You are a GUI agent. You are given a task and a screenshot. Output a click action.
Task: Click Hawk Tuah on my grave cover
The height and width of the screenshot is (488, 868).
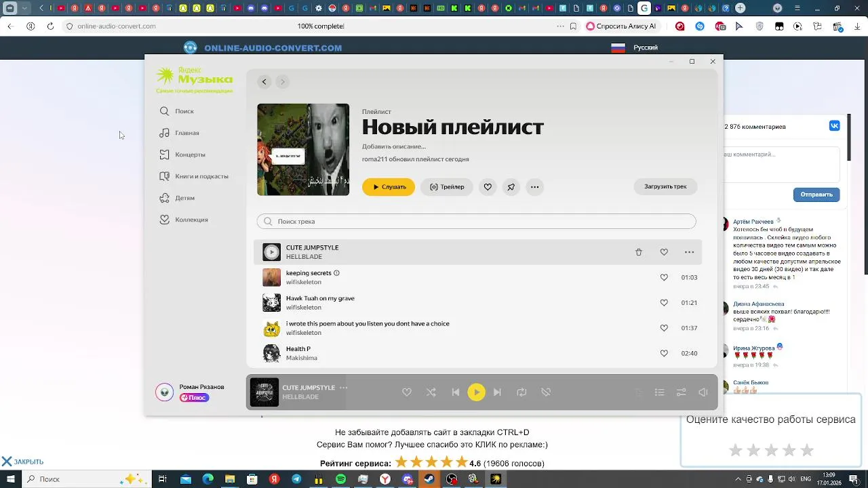point(271,303)
